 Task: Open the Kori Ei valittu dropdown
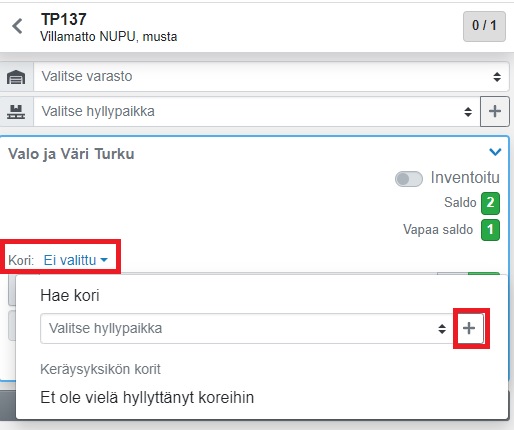(x=75, y=260)
